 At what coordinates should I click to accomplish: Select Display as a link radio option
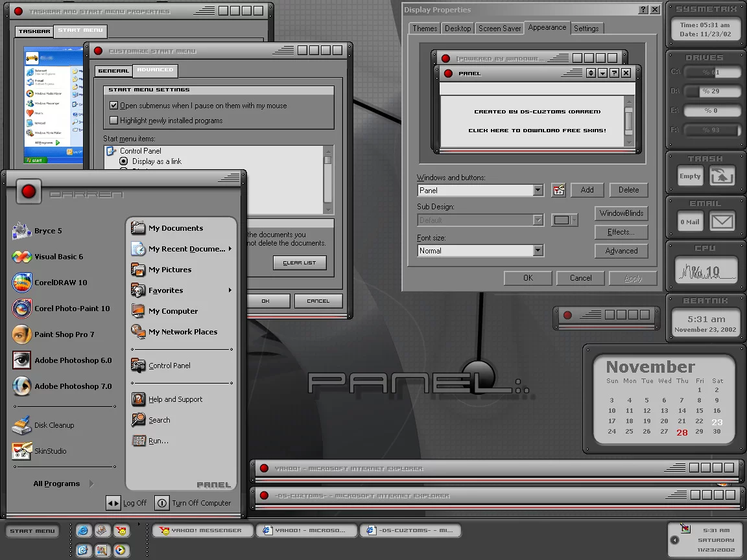pos(124,161)
